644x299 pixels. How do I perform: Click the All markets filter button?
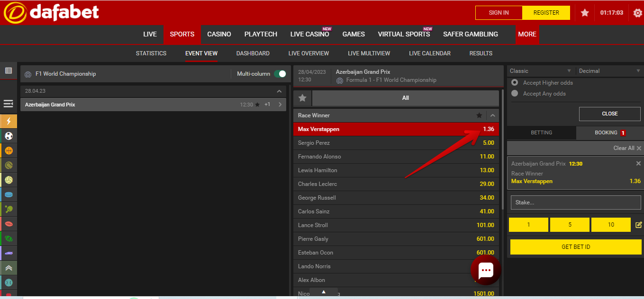click(x=405, y=98)
